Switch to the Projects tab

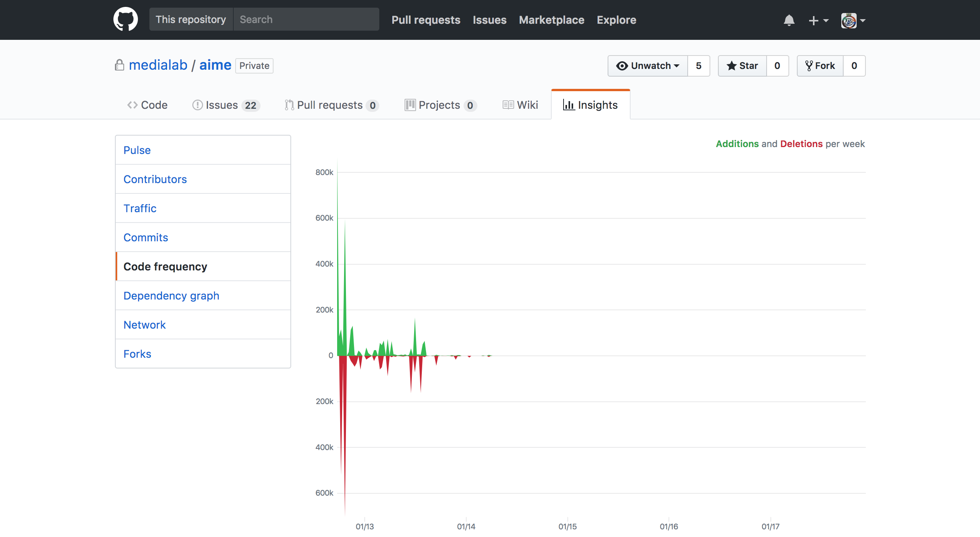(441, 105)
